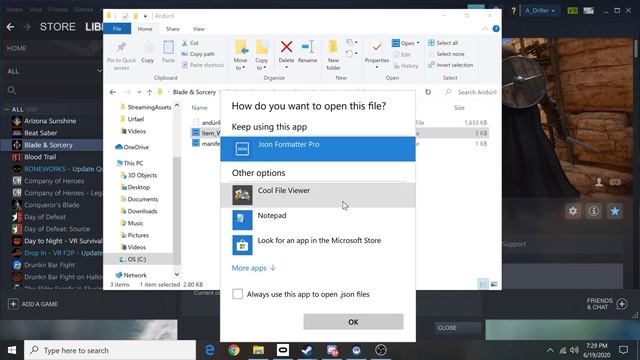Viewport: 640px width, 360px height.
Task: Switch to Home ribbon tab
Action: coord(145,29)
